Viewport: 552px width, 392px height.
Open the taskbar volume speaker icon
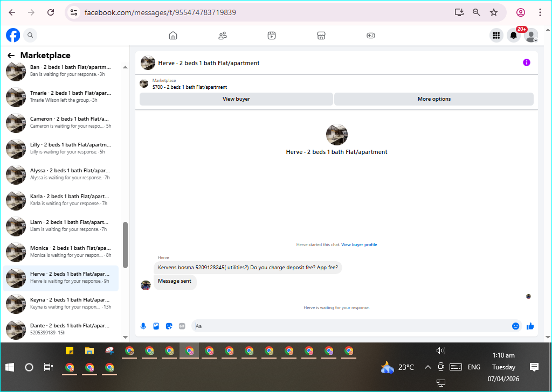click(440, 351)
